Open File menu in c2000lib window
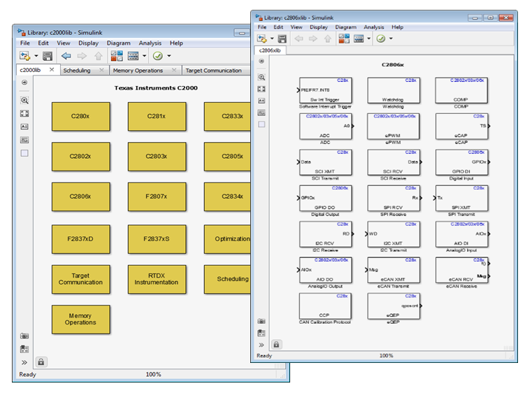 (x=24, y=43)
